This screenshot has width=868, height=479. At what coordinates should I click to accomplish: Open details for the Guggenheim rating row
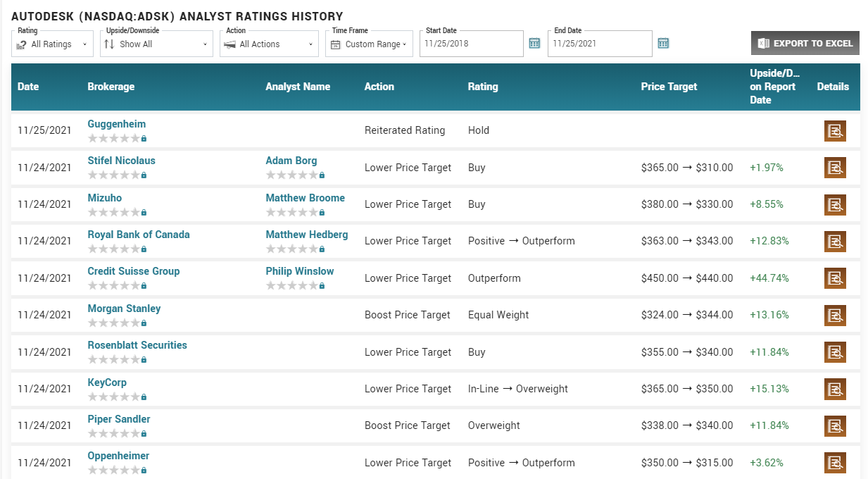tap(835, 131)
